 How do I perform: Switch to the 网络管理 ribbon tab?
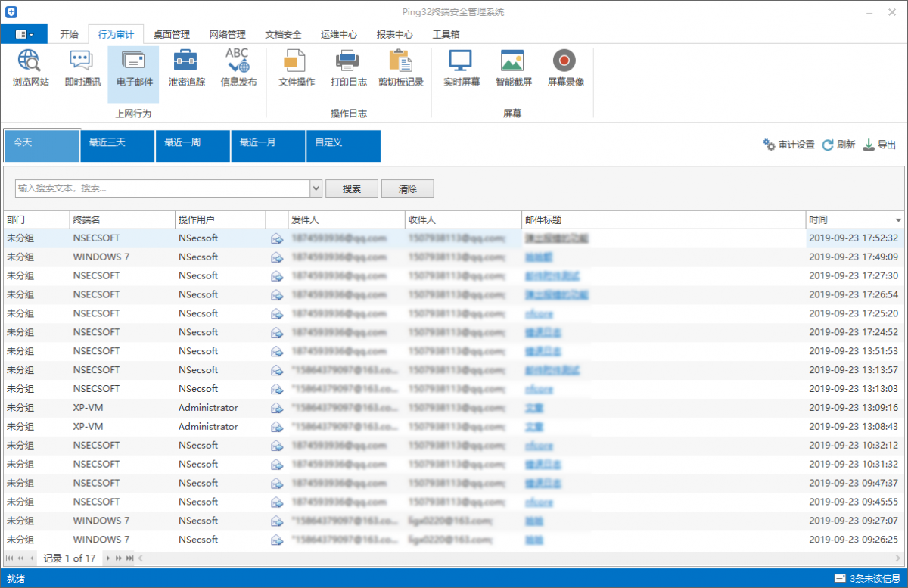[x=228, y=34]
